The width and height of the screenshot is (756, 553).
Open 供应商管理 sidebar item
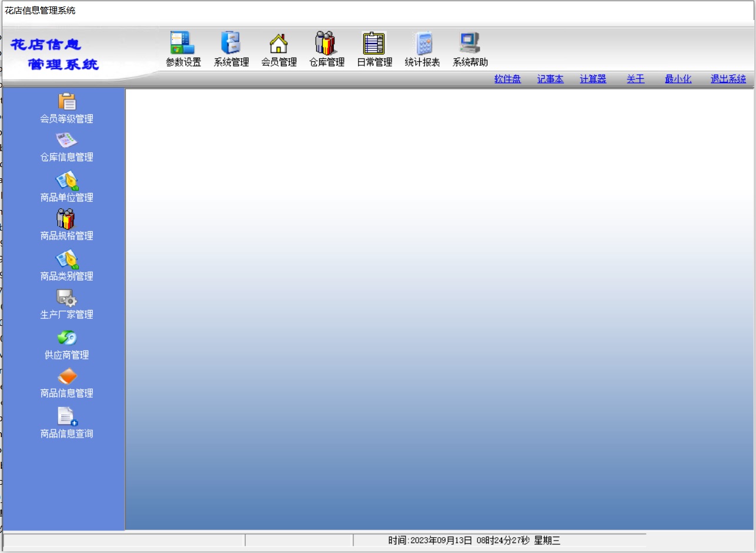tap(66, 339)
